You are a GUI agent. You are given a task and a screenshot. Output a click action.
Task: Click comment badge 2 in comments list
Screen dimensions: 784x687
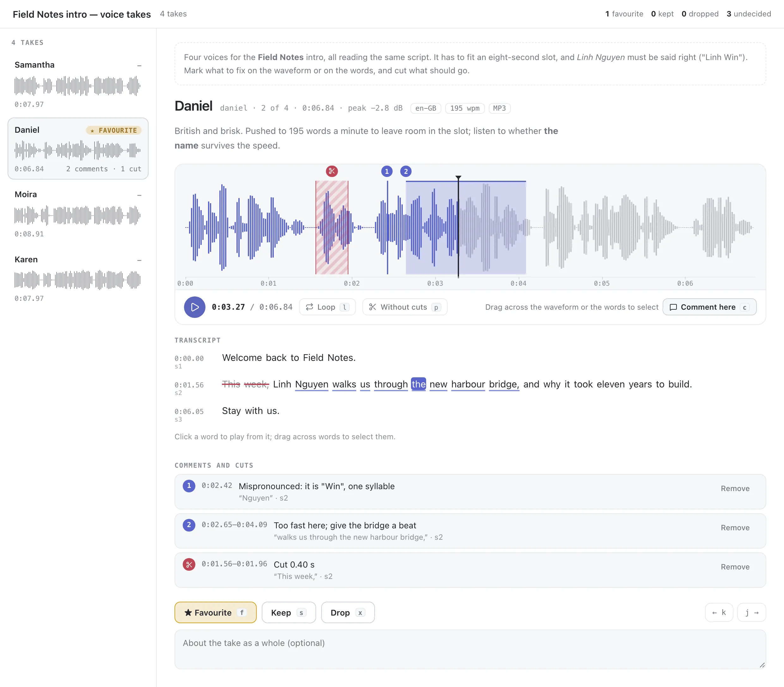click(x=189, y=525)
